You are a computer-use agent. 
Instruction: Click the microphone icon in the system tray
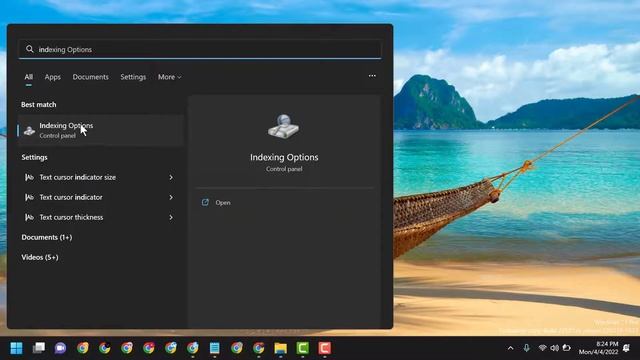point(527,348)
